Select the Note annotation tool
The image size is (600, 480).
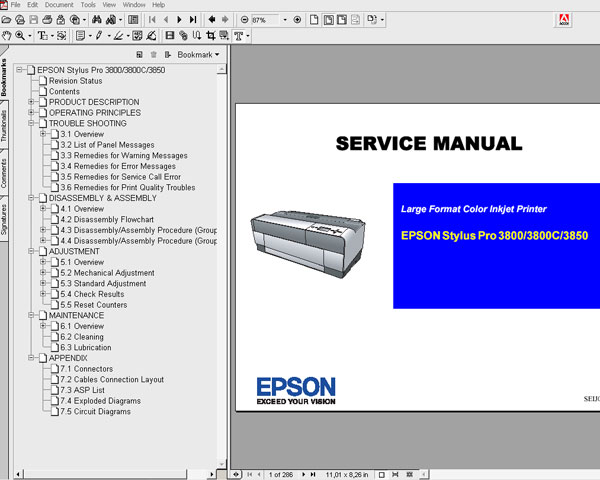pyautogui.click(x=80, y=36)
